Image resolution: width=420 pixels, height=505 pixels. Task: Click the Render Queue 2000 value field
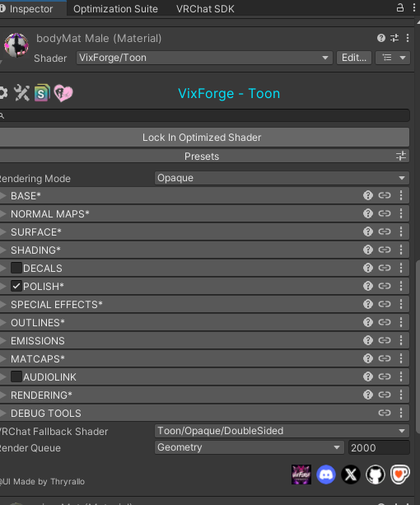(379, 447)
